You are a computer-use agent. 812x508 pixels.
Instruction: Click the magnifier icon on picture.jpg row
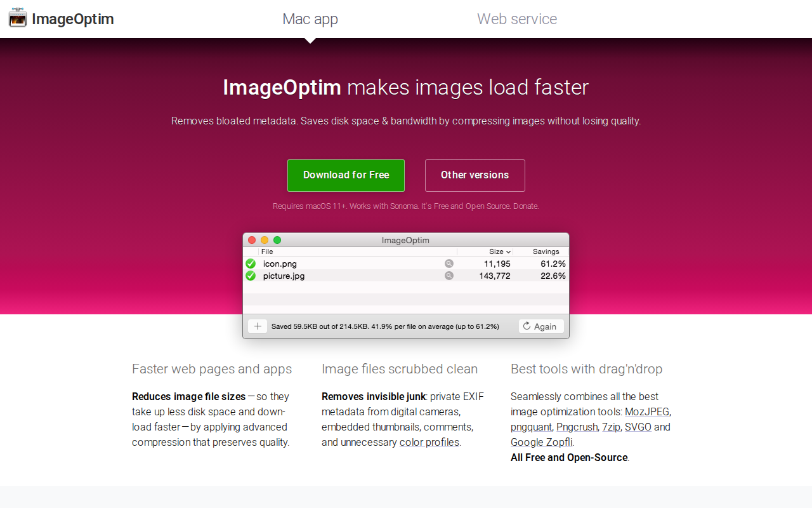(x=449, y=276)
